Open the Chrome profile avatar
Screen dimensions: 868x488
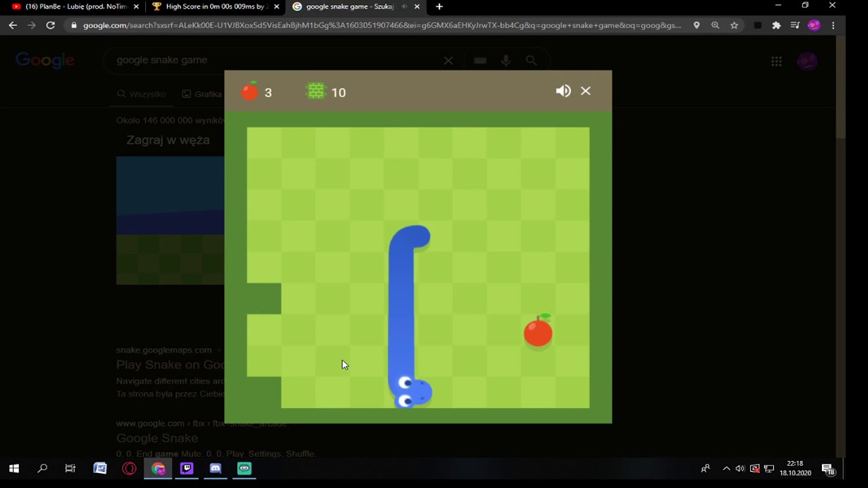pos(814,25)
